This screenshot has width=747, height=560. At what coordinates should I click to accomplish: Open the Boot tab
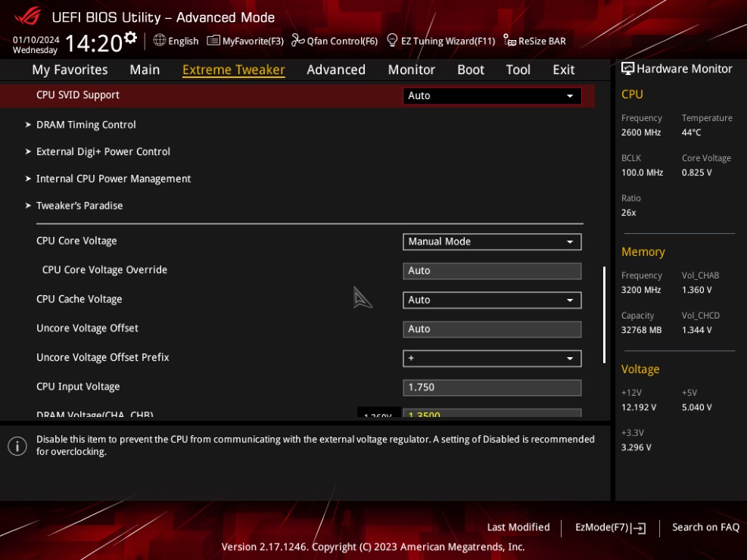pyautogui.click(x=471, y=70)
